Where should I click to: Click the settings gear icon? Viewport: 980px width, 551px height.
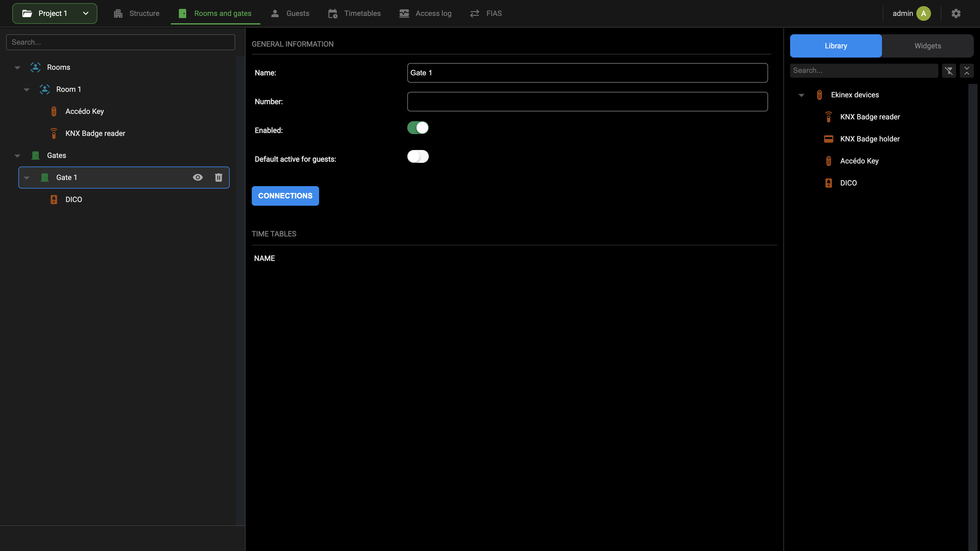[956, 13]
